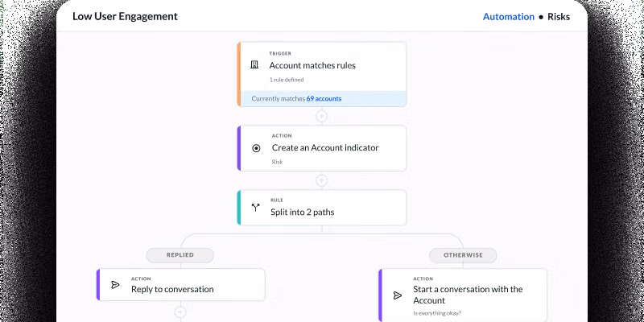Click the Currently matches info bar
The width and height of the screenshot is (644, 322).
coord(278,99)
